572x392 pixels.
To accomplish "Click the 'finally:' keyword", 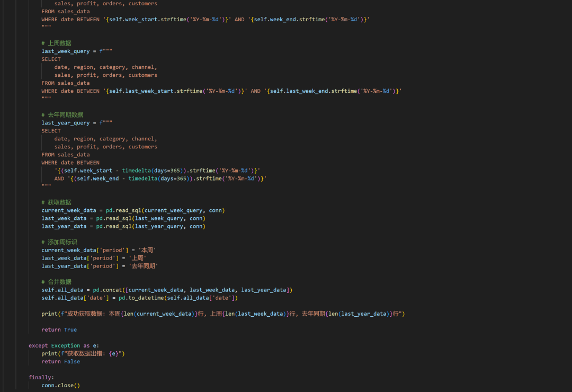I will (x=41, y=377).
